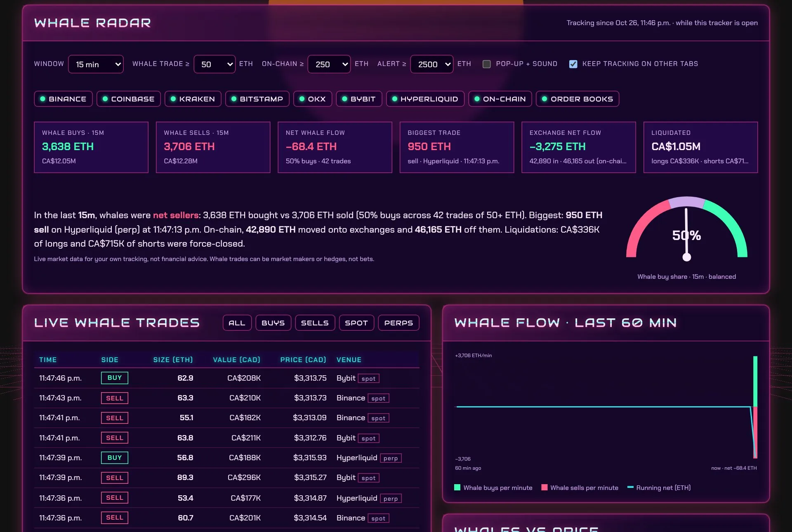Toggle the Coinbase source chip

(x=128, y=99)
